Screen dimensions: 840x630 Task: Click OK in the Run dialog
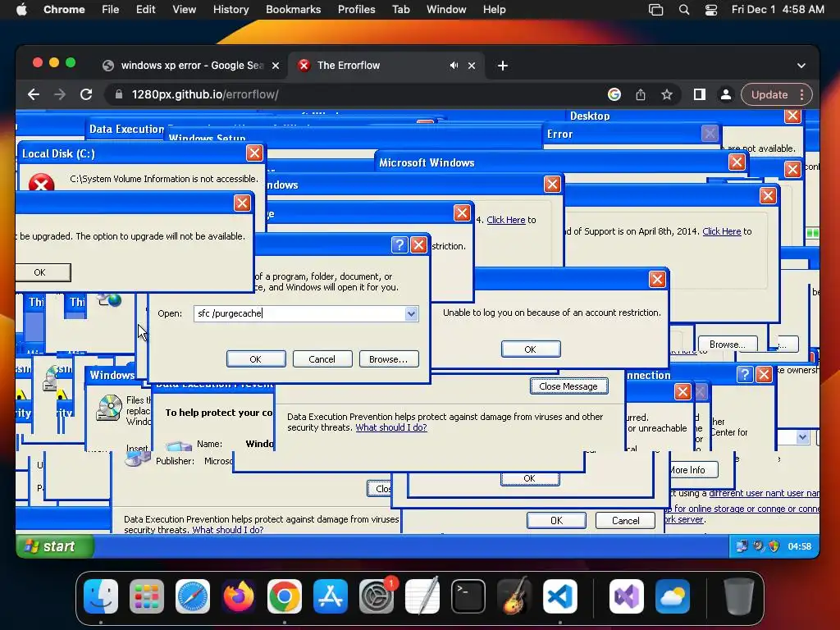pos(256,359)
